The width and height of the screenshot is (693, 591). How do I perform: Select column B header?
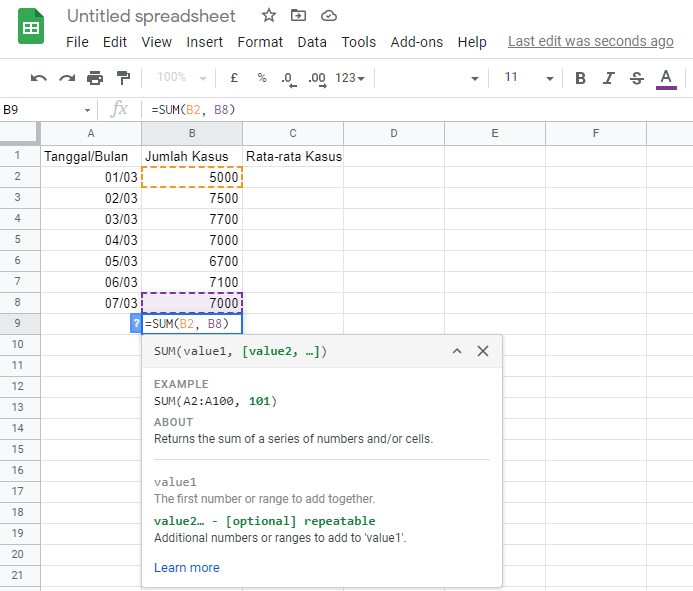192,133
